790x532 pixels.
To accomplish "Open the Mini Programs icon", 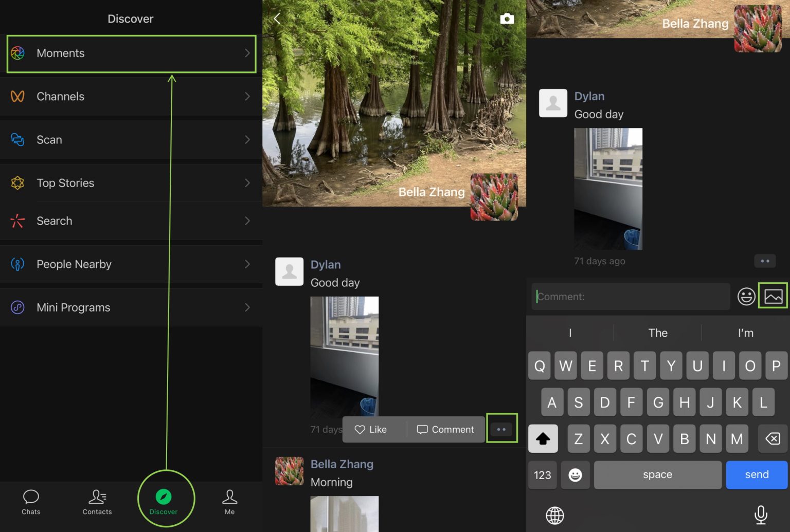I will (17, 307).
